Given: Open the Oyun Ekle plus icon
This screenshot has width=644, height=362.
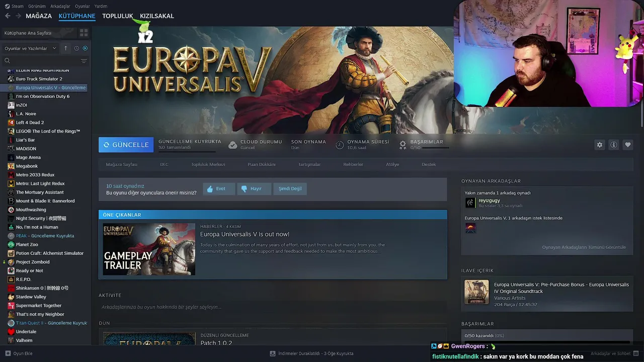Looking at the screenshot, I should click(8, 353).
